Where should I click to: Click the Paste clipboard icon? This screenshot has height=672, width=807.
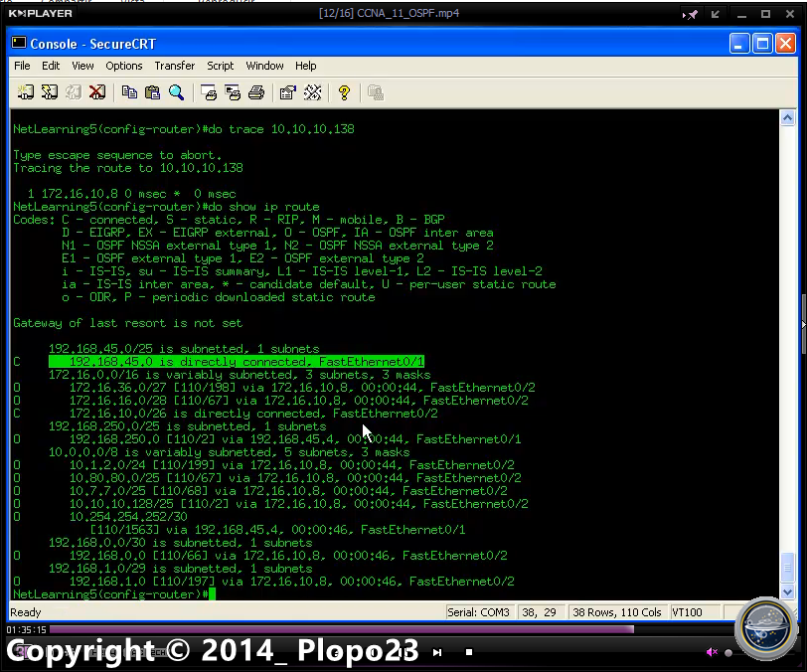point(152,92)
